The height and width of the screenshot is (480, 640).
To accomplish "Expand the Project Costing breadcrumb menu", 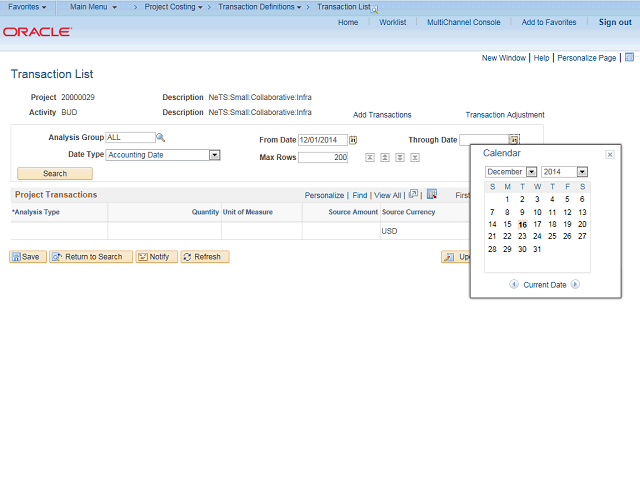I will [x=173, y=7].
